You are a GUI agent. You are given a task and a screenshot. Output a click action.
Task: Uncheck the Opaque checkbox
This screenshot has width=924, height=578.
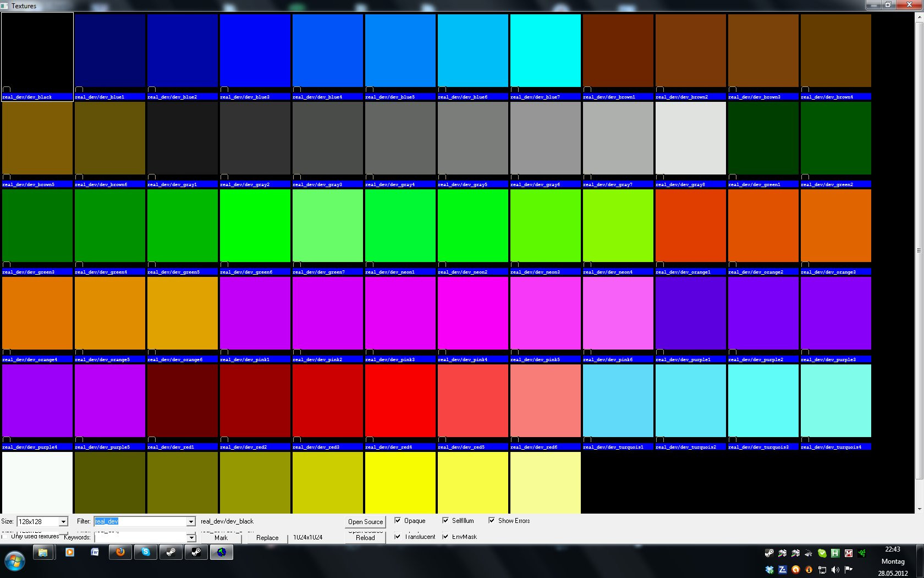pos(398,520)
